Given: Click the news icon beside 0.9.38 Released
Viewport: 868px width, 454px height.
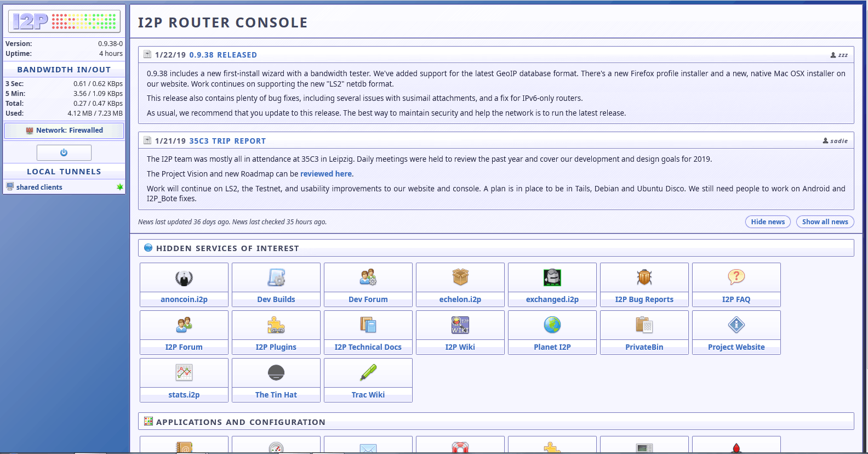Looking at the screenshot, I should tap(147, 54).
